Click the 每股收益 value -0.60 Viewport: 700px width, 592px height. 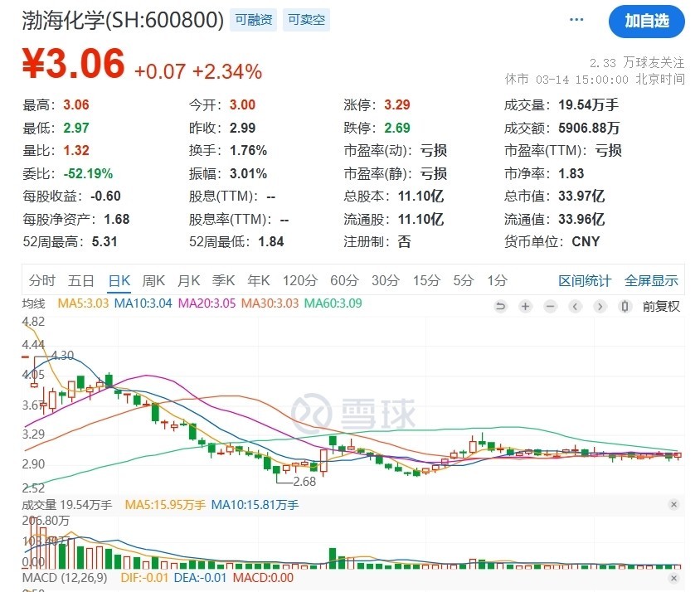[x=105, y=197]
